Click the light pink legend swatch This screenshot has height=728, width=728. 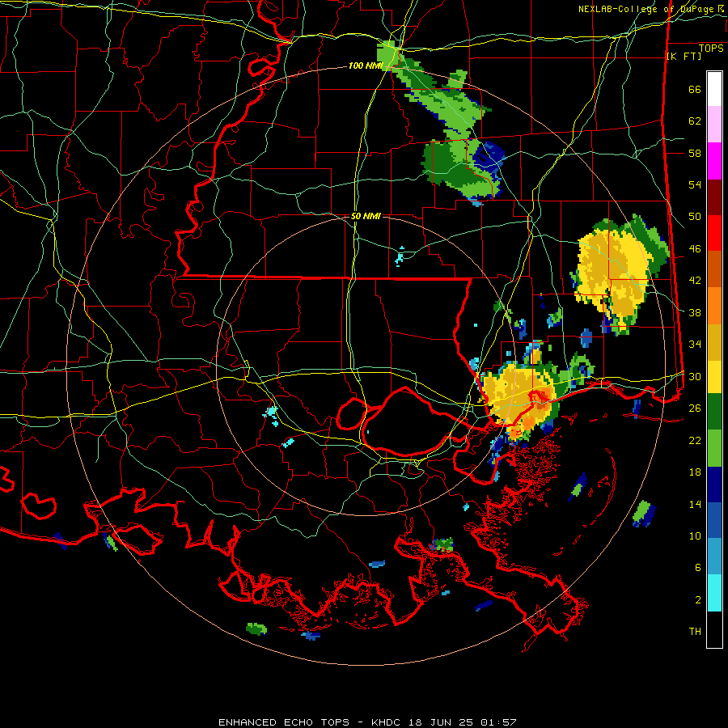pos(714,125)
